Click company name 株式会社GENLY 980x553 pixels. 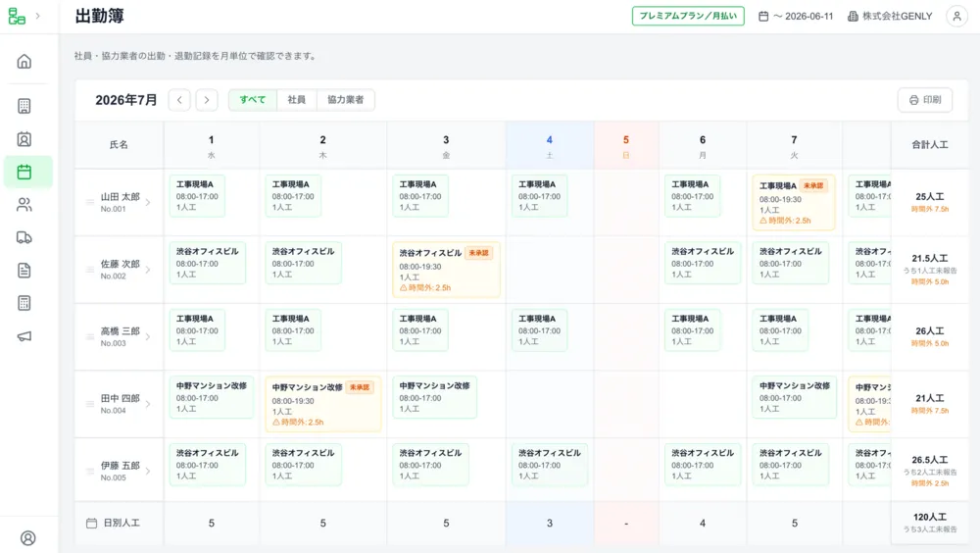pyautogui.click(x=897, y=17)
